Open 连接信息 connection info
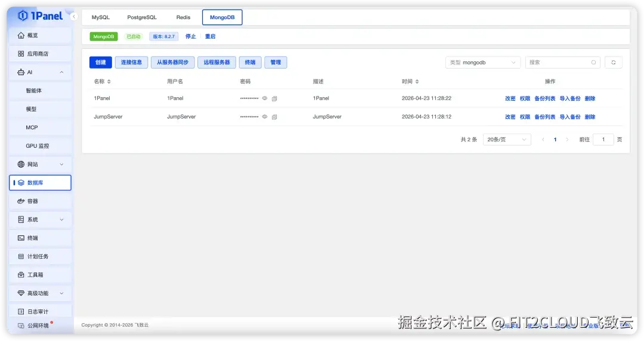This screenshot has width=644, height=341. [x=131, y=63]
